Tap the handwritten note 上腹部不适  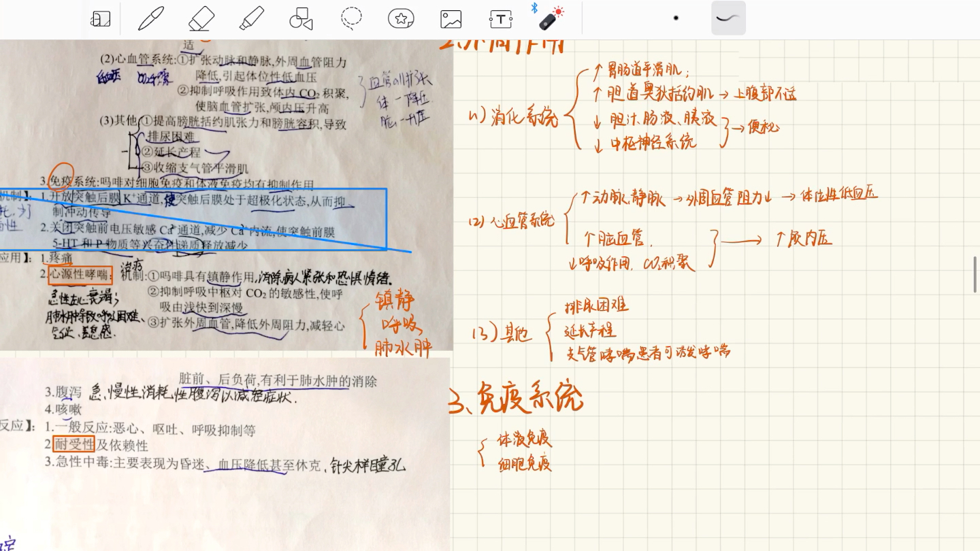pos(765,95)
